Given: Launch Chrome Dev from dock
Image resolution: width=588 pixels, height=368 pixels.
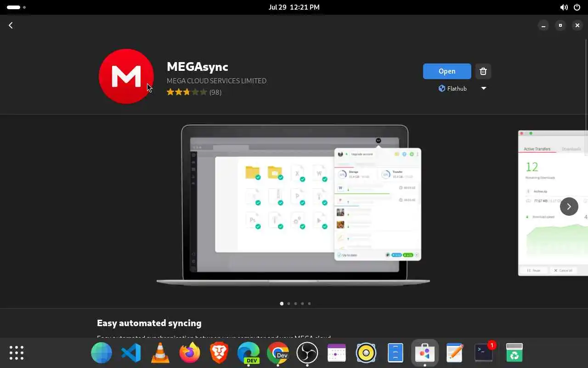Looking at the screenshot, I should pos(278,353).
